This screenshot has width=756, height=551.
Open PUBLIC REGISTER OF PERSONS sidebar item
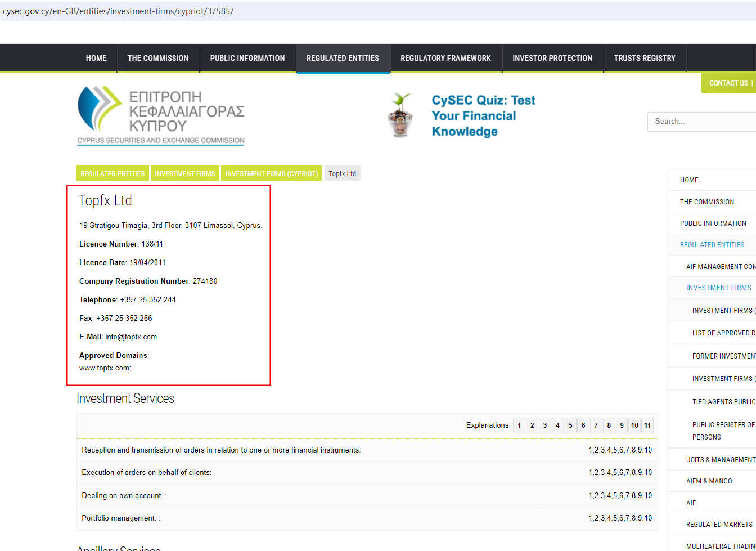point(712,431)
